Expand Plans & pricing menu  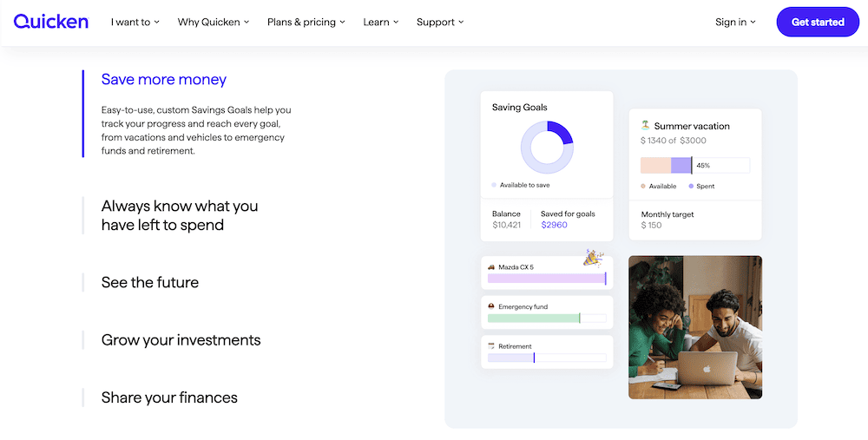pos(306,23)
